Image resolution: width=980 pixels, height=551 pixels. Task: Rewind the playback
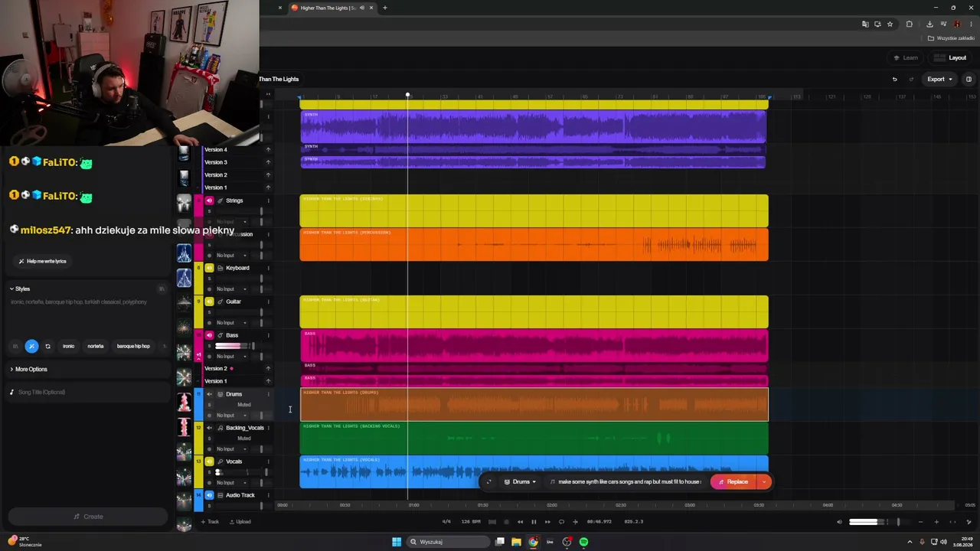coord(520,522)
